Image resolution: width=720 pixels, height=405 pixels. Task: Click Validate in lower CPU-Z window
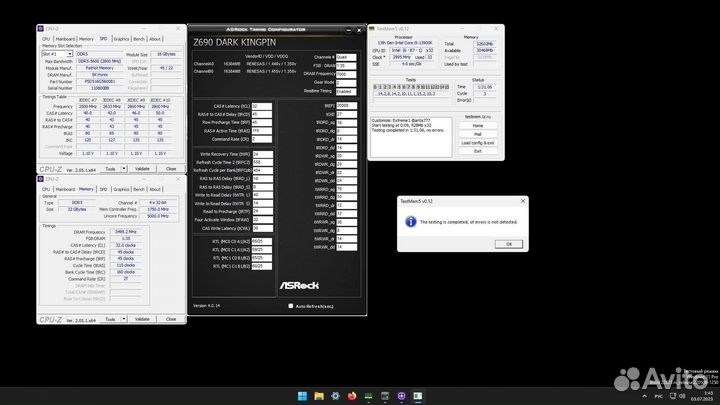click(142, 319)
